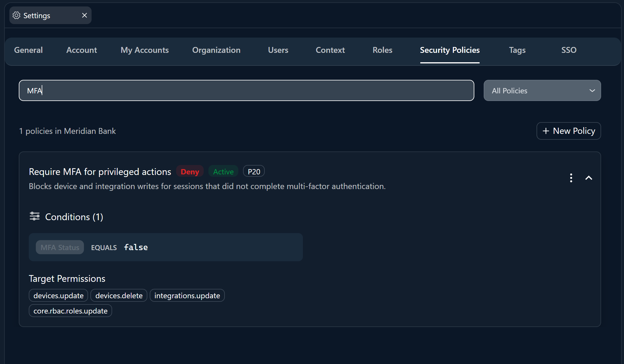Open the Context tab
The height and width of the screenshot is (364, 624).
[330, 50]
